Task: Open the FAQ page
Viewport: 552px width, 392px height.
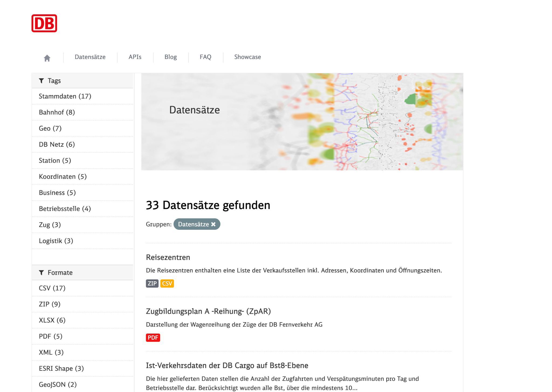Action: click(x=205, y=57)
